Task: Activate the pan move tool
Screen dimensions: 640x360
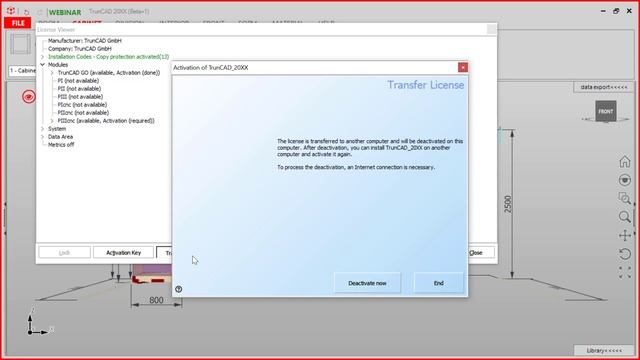Action: tap(624, 236)
